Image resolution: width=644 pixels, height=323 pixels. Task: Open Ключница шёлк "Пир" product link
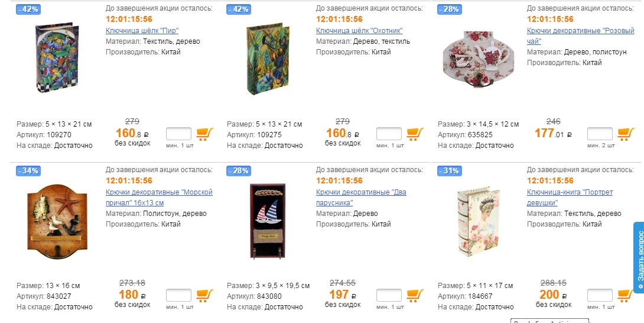pos(142,30)
